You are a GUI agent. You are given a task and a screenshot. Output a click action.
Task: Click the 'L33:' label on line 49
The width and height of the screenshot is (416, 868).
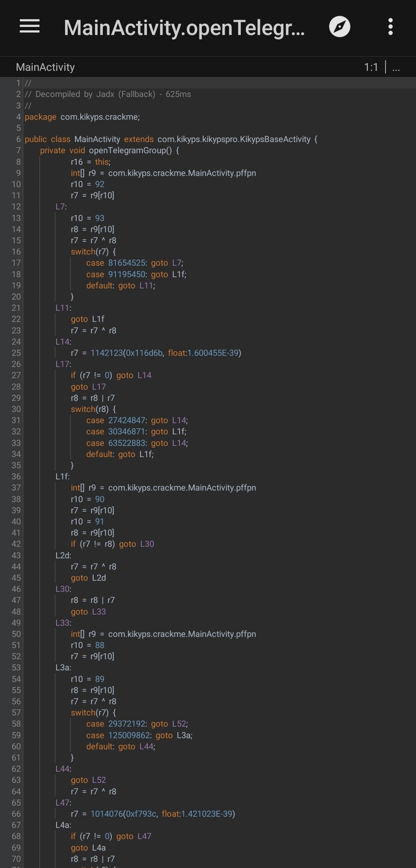click(63, 623)
